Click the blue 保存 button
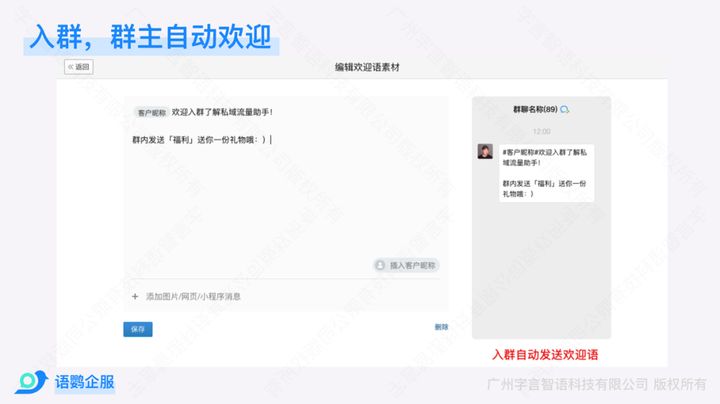The image size is (720, 404). pos(138,329)
